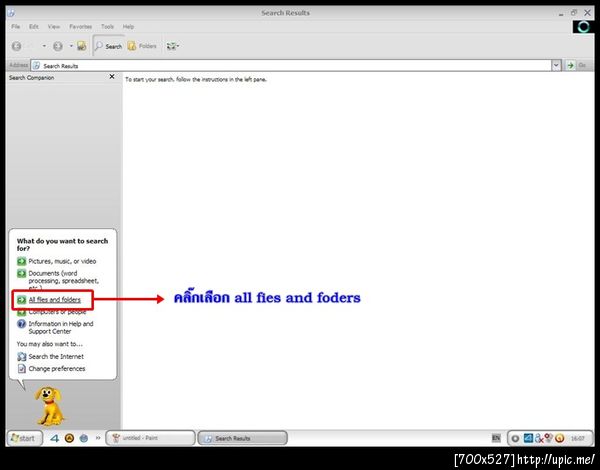Click the Start button
This screenshot has width=600, height=470.
click(24, 438)
